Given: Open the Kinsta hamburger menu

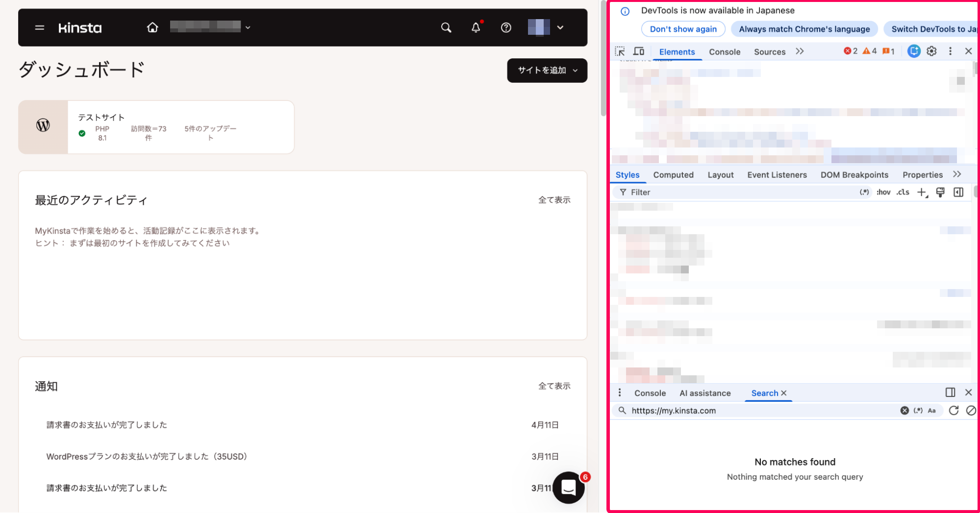Looking at the screenshot, I should (x=40, y=28).
